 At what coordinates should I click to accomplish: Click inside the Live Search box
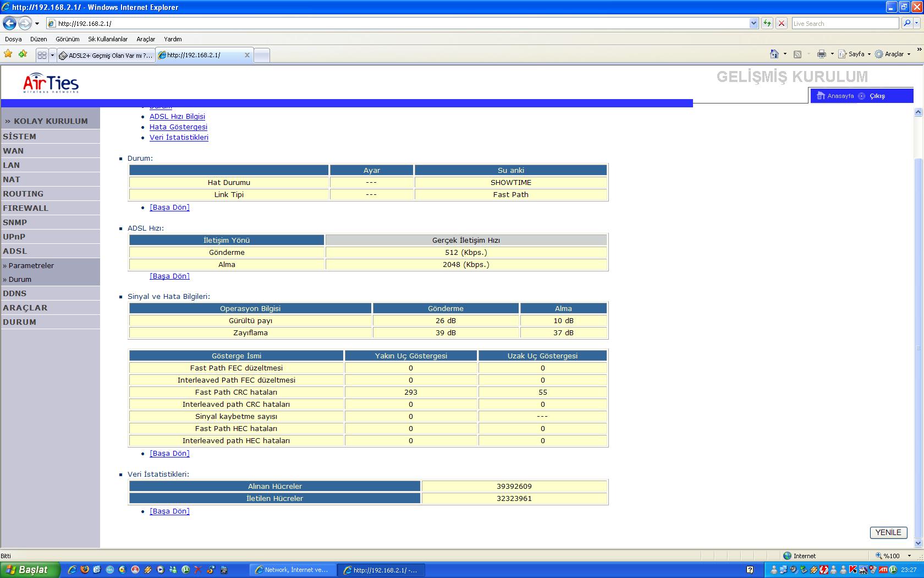(x=845, y=23)
